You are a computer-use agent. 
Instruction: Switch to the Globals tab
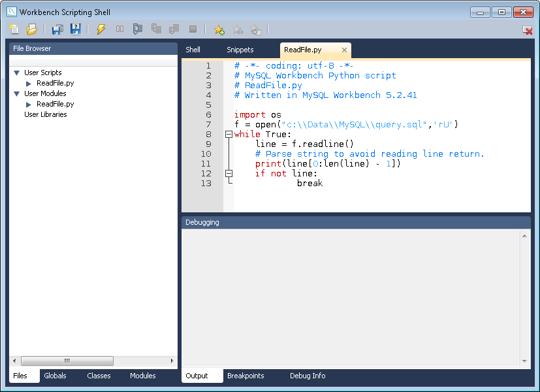tap(55, 376)
